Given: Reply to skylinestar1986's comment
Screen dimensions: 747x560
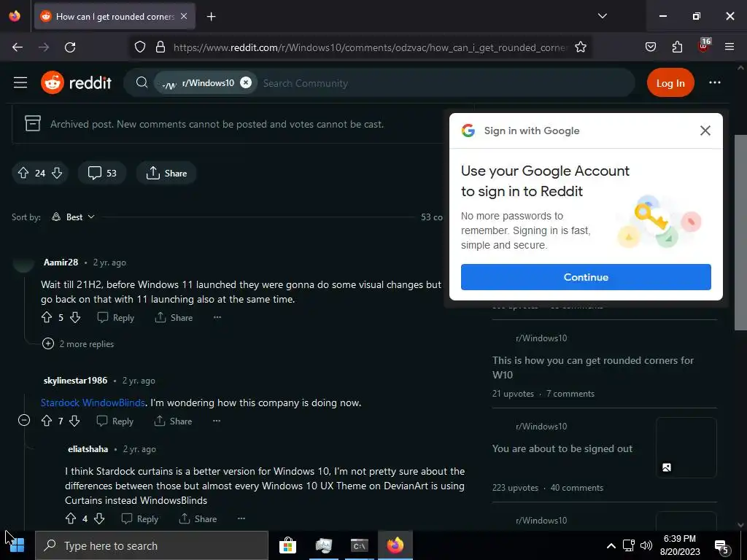Looking at the screenshot, I should 115,421.
